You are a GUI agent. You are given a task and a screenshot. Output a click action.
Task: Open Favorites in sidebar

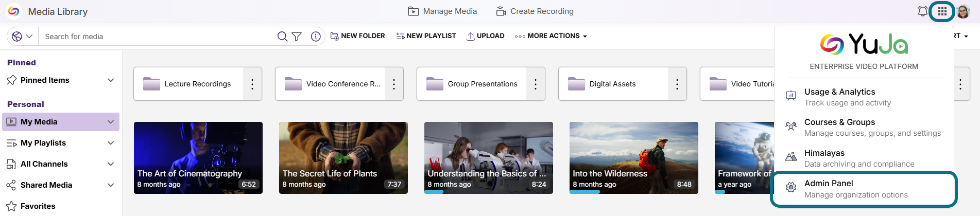38,206
